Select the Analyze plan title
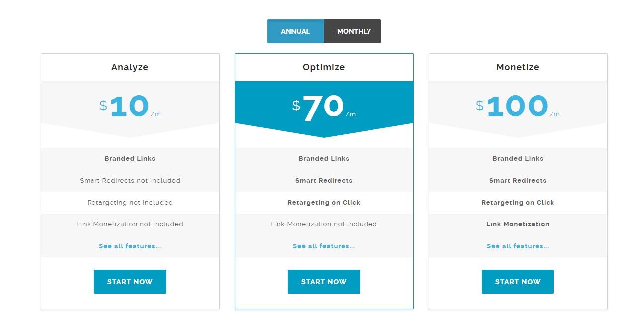Screen dimensions: 644x333 click(130, 67)
